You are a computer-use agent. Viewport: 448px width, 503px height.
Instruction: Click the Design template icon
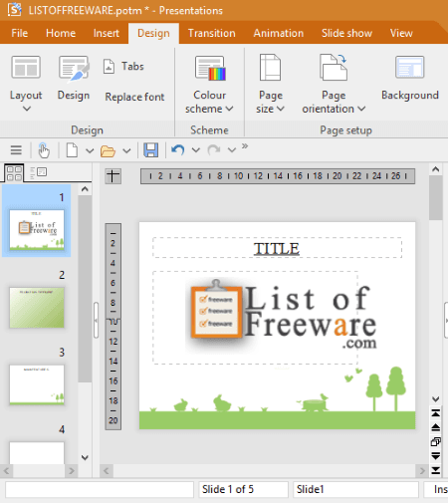click(74, 69)
